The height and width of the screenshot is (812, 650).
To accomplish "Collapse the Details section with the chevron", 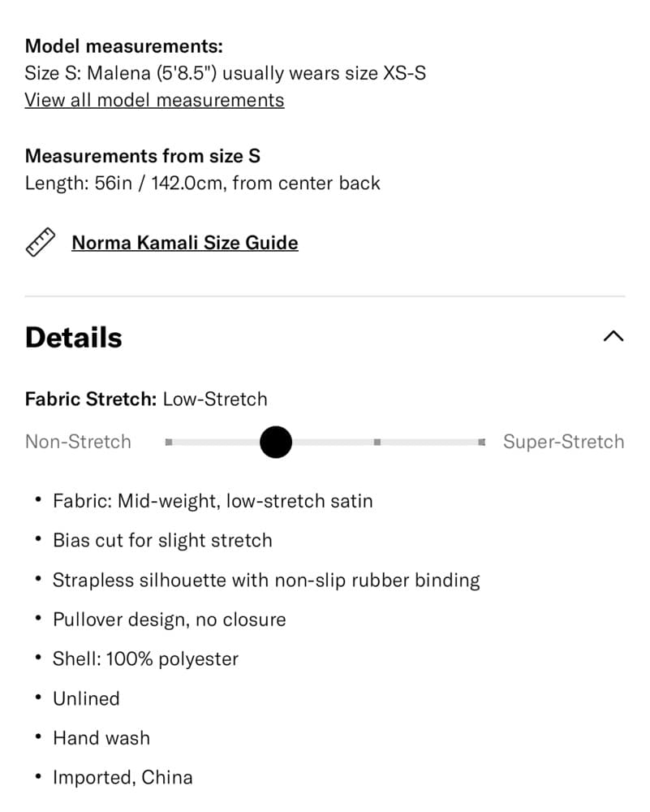I will click(613, 337).
